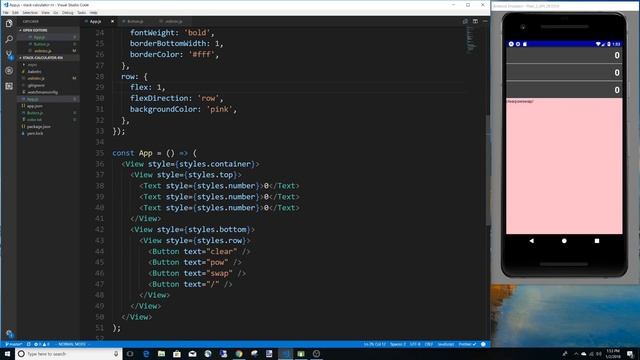
Task: Click the line and column indicator
Action: (374, 344)
